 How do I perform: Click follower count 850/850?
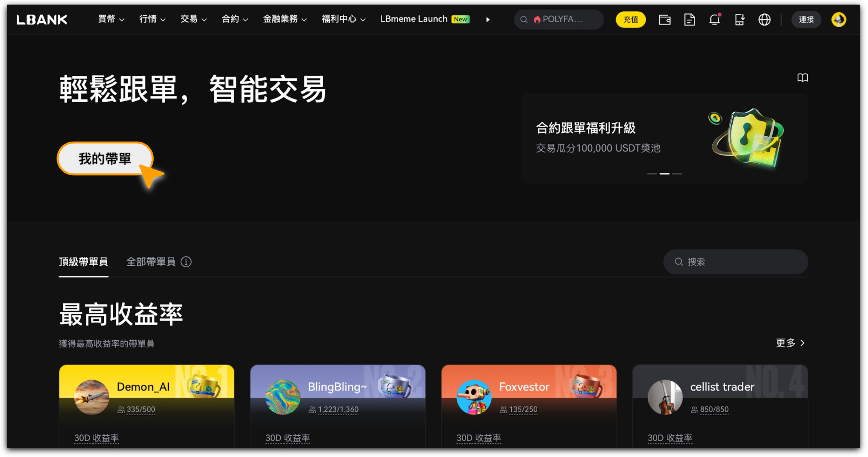[714, 410]
